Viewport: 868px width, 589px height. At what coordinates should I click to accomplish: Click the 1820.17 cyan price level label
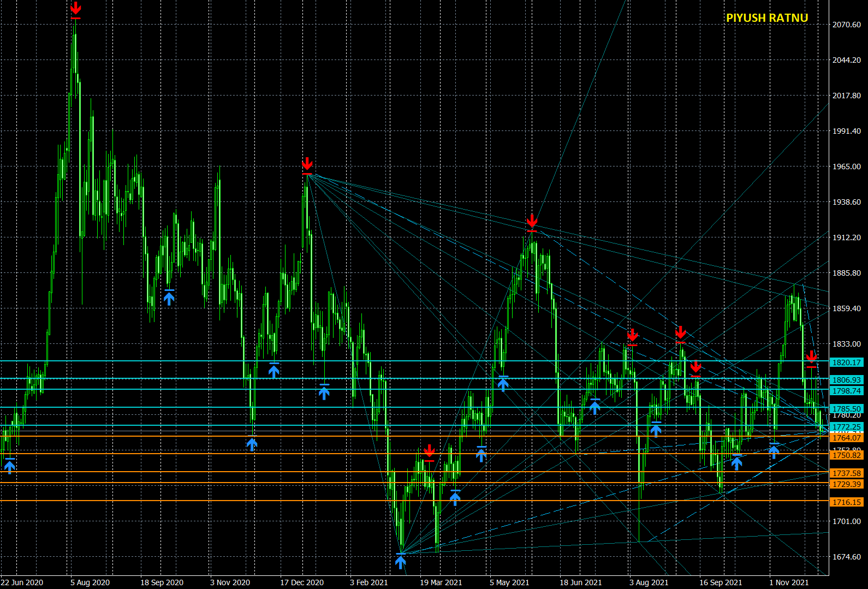tap(846, 362)
